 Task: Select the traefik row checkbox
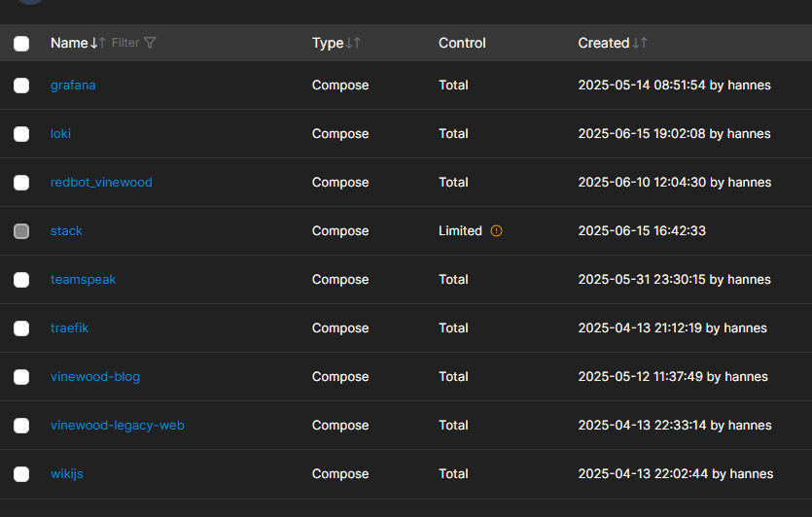point(21,328)
